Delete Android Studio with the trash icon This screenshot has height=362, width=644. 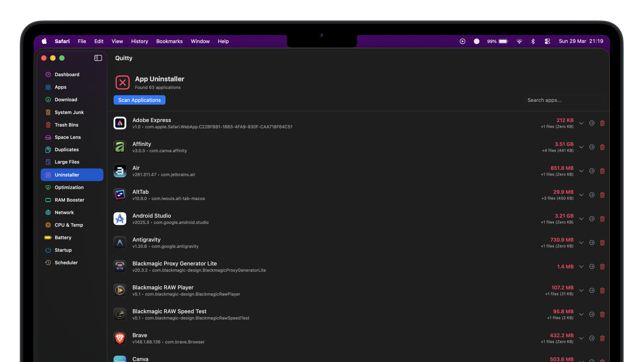point(602,219)
